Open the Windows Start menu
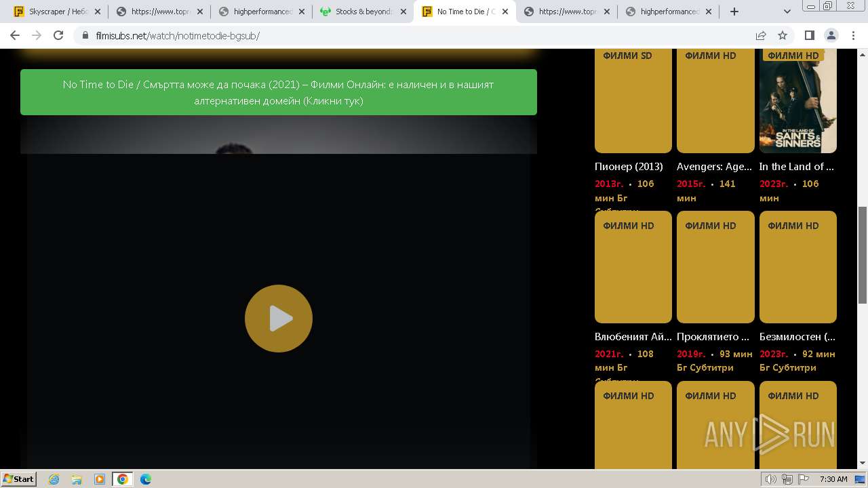The width and height of the screenshot is (868, 488). point(18,479)
